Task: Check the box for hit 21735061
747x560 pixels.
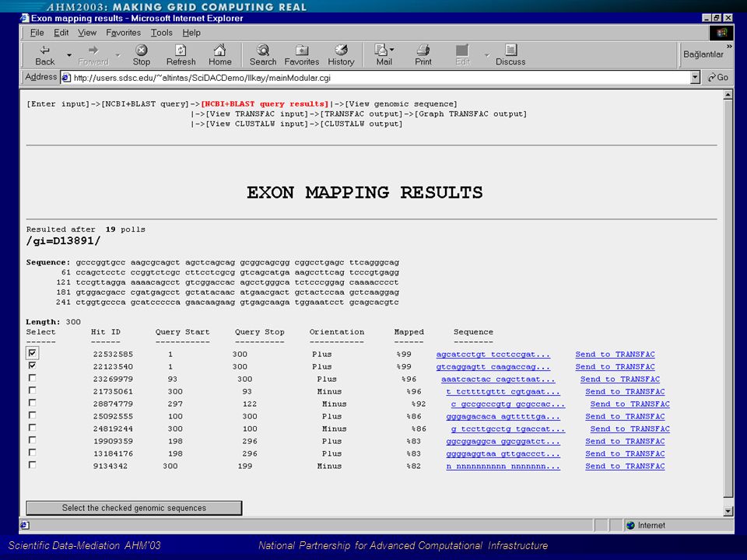Action: point(32,390)
